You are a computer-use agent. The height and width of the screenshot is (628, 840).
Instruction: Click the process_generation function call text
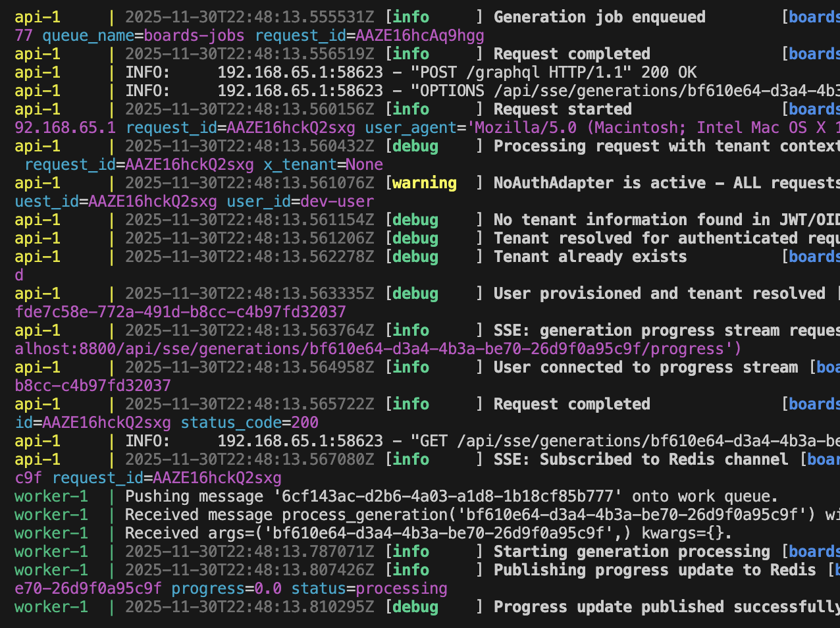(x=342, y=514)
